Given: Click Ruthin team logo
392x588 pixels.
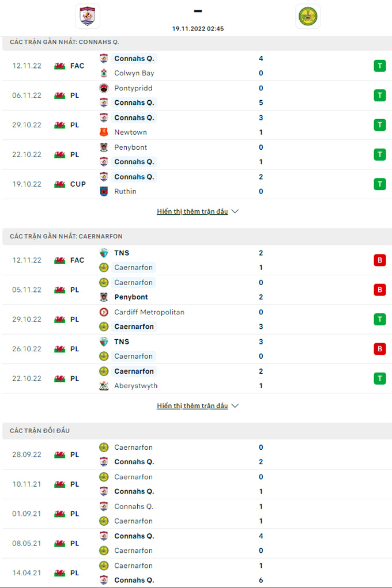Looking at the screenshot, I should 104,191.
